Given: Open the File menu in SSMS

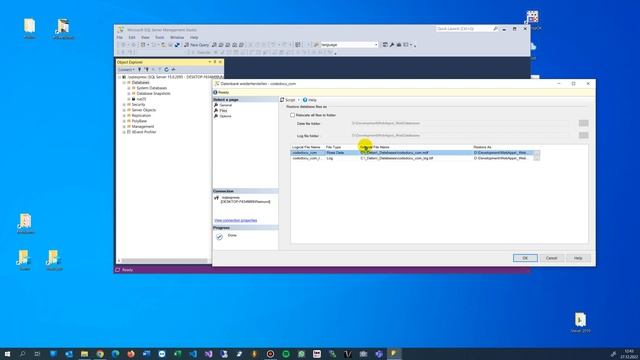Looking at the screenshot, I should pos(120,38).
